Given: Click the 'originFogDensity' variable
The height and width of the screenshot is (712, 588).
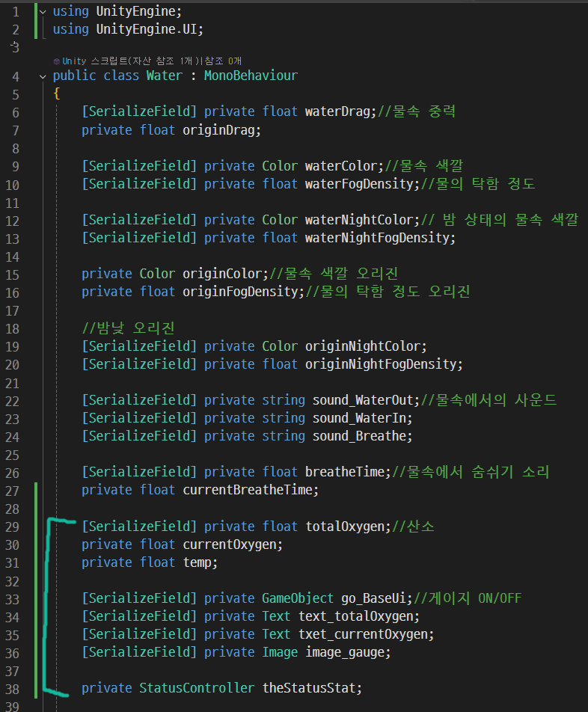Looking at the screenshot, I should [240, 292].
